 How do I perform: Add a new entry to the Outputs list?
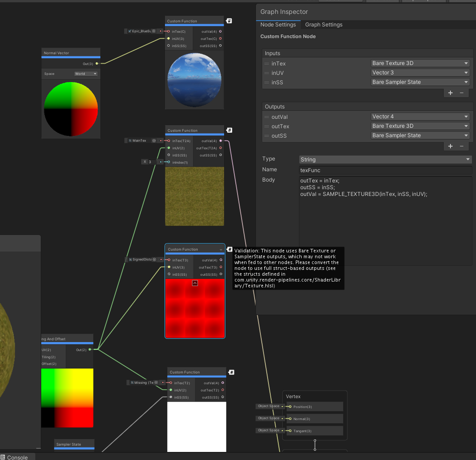click(450, 146)
